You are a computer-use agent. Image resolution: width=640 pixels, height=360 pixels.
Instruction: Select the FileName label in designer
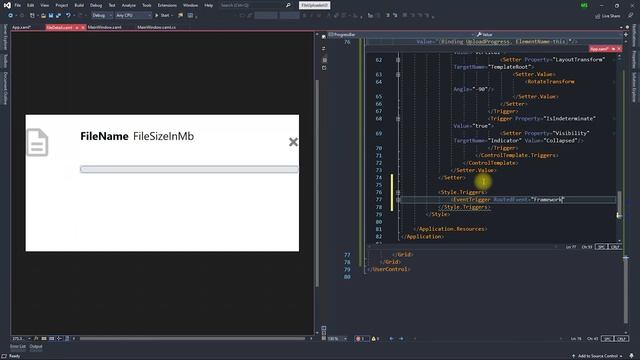click(x=104, y=136)
